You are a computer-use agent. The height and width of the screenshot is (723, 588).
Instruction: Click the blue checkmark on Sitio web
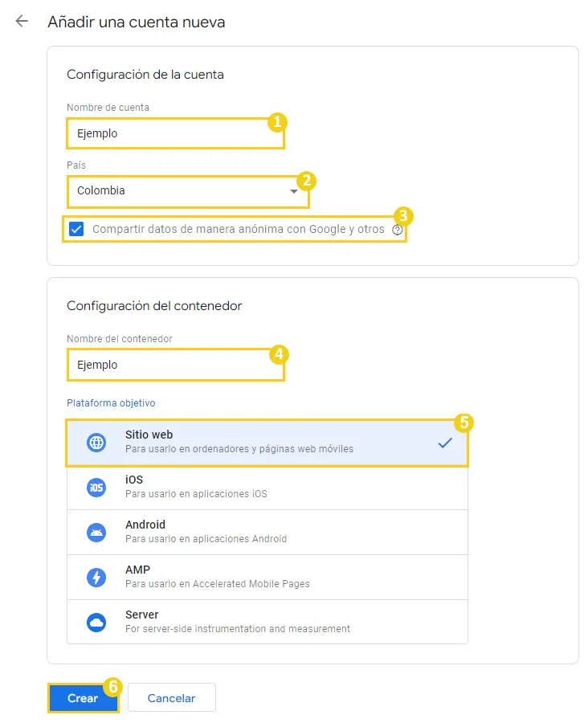coord(445,443)
